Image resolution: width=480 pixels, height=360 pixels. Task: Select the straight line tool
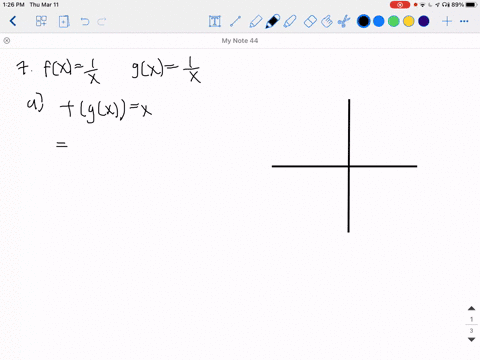click(235, 22)
